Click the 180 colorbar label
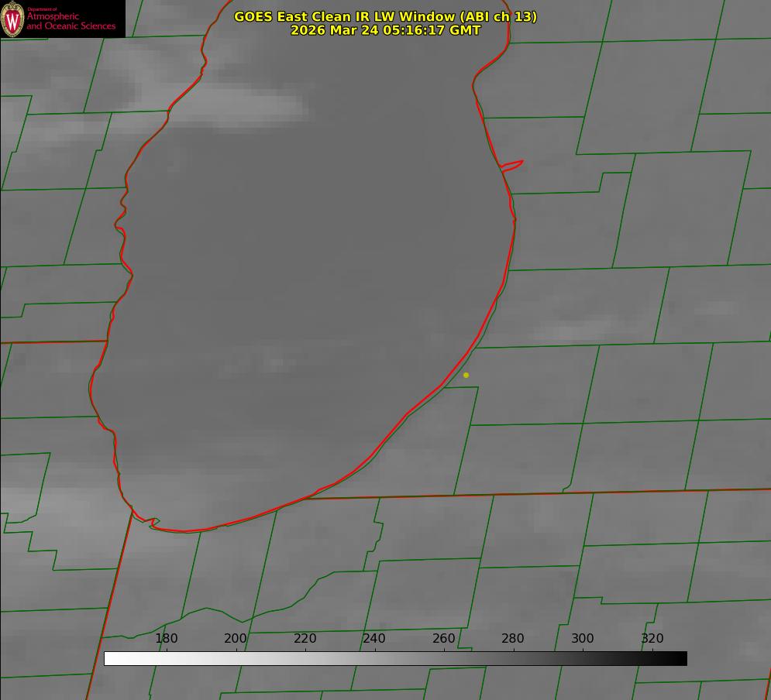 pos(166,638)
